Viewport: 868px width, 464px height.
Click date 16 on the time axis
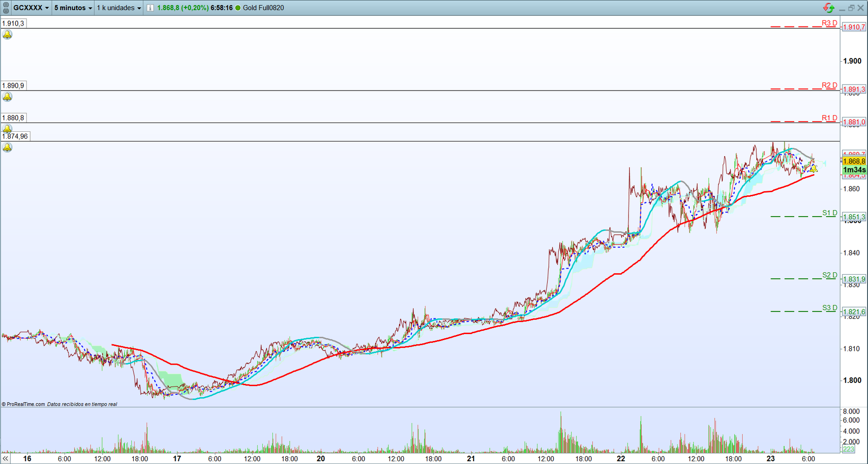pyautogui.click(x=27, y=458)
